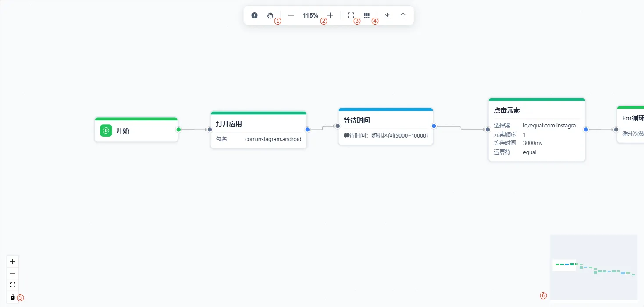Click the info icon in the top toolbar
644x307 pixels.
(x=254, y=15)
